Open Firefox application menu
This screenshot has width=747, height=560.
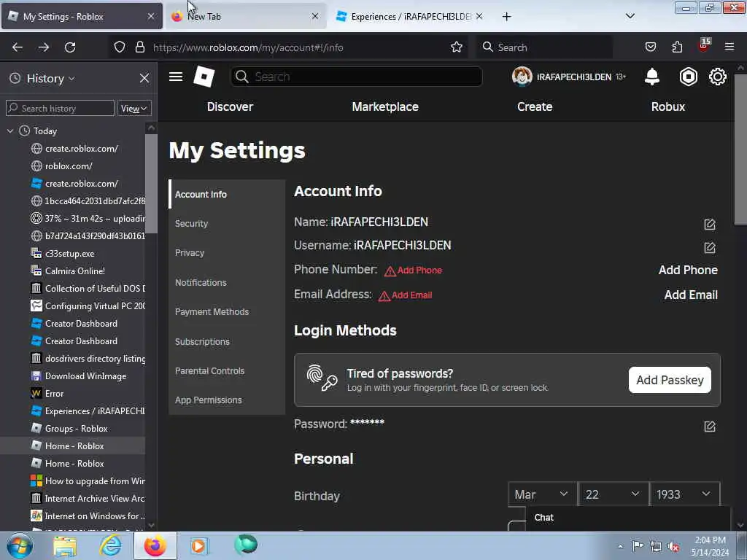tap(729, 47)
